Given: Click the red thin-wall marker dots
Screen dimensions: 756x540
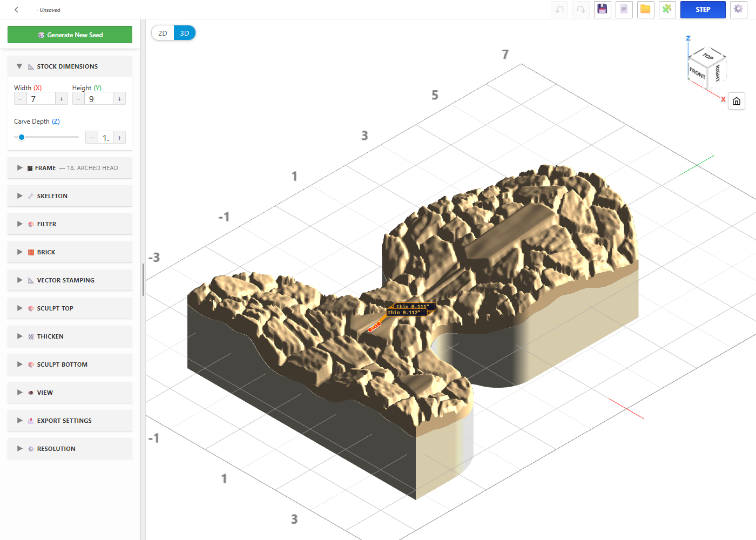Looking at the screenshot, I should pyautogui.click(x=374, y=327).
